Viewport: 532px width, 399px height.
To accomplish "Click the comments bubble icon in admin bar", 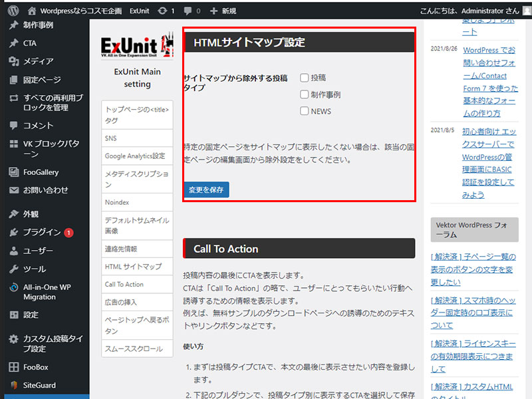I will [189, 11].
